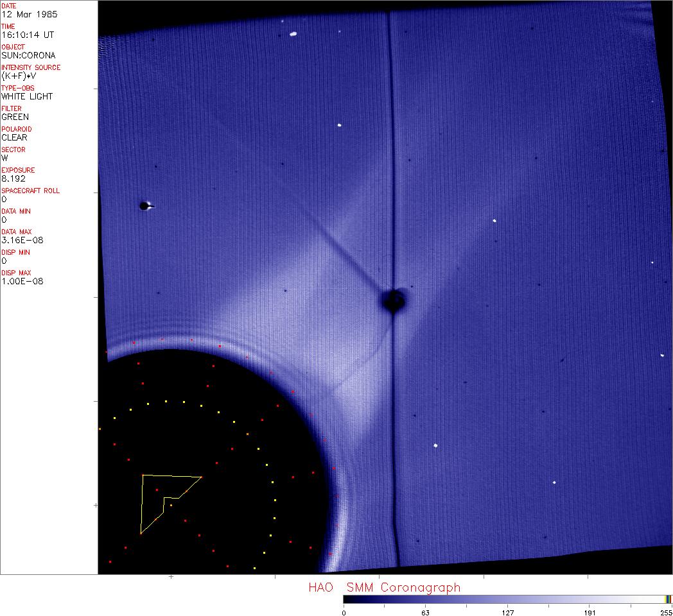673x616 pixels.
Task: Click the time value 16:10:14 UT
Action: coord(27,35)
